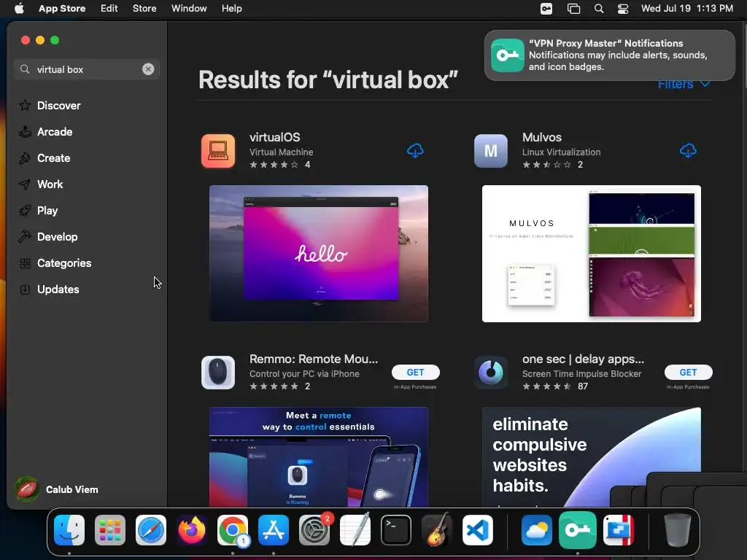Open the Apple menu

[19, 9]
